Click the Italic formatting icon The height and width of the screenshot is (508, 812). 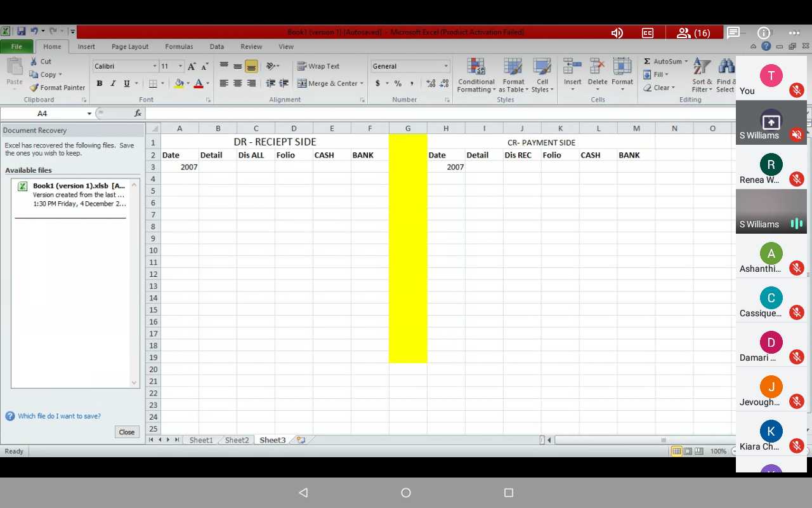113,84
